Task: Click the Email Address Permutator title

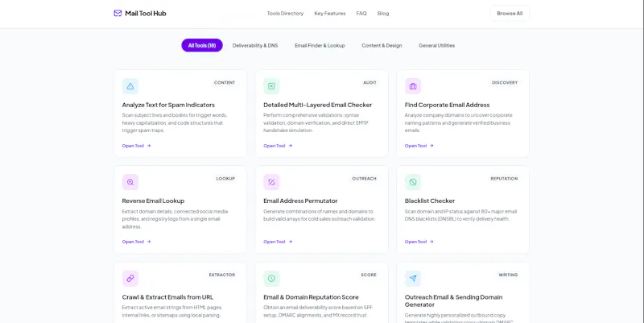Action: click(300, 201)
